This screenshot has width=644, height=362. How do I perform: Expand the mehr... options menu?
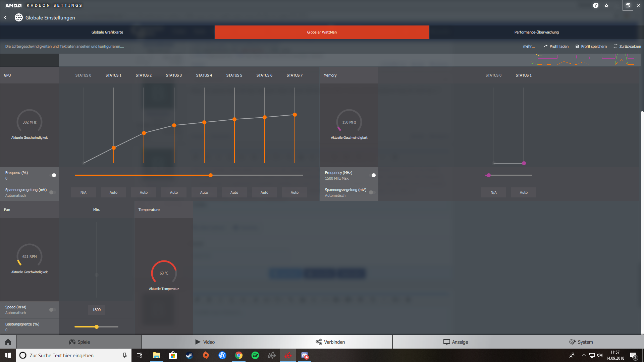529,46
